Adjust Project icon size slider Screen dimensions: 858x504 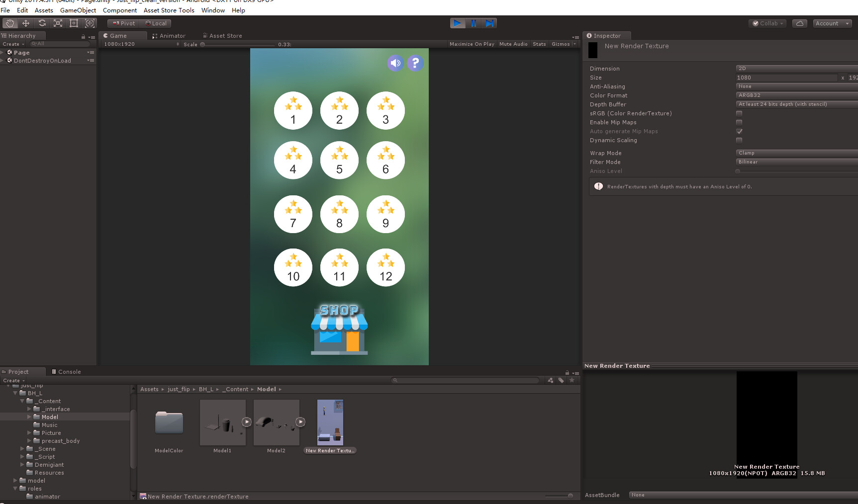point(559,496)
